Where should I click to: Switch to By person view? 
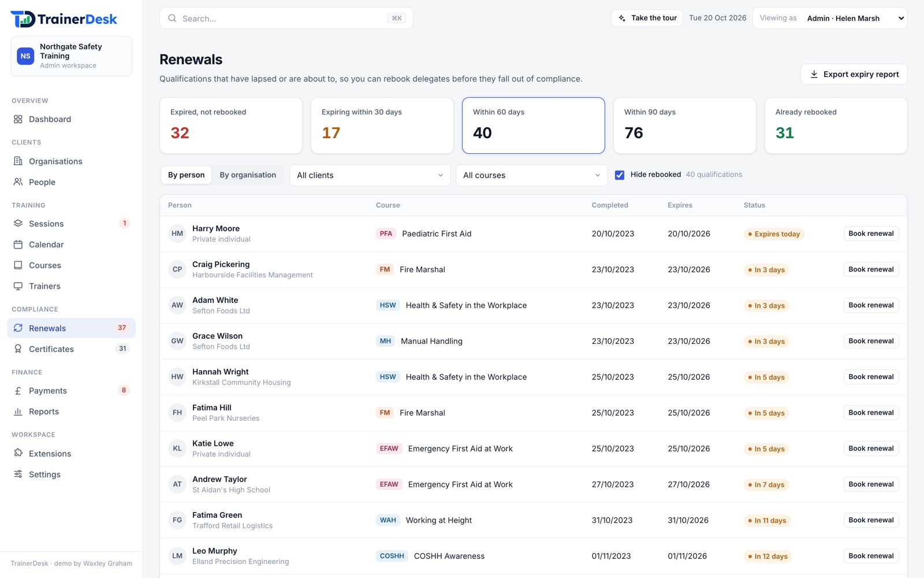[x=186, y=175]
